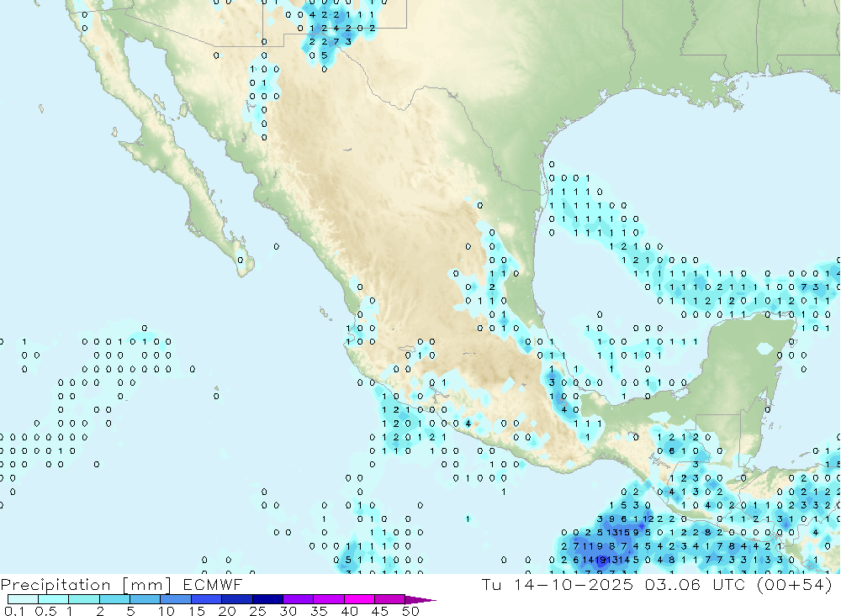The image size is (841, 616).
Task: Click the "0.1" legend label
Action: click(x=13, y=611)
